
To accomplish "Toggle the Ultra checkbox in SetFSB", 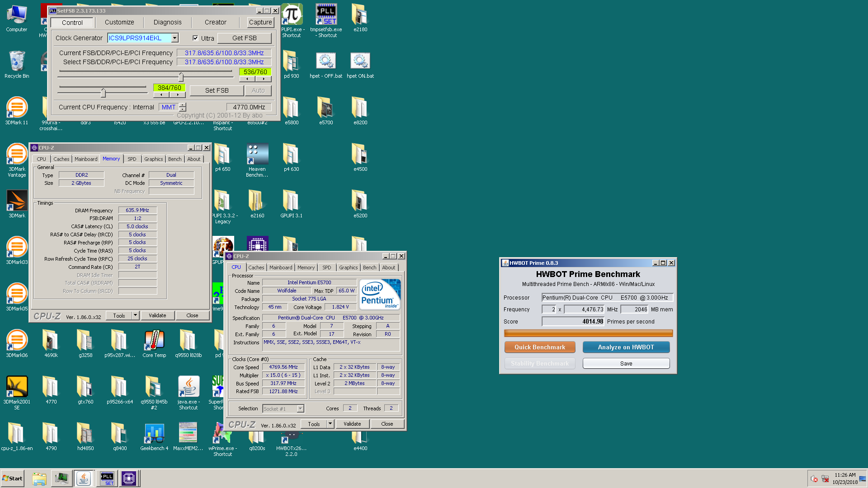I will click(x=195, y=38).
